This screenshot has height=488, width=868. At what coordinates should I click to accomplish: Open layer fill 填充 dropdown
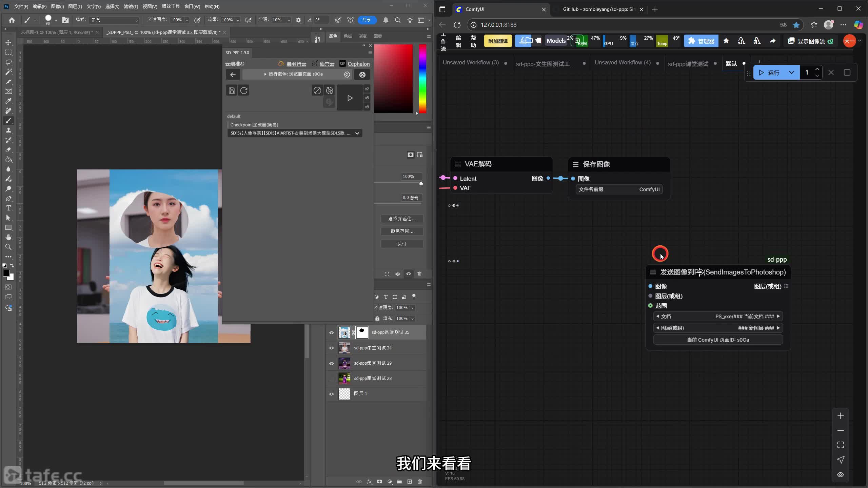click(x=413, y=319)
